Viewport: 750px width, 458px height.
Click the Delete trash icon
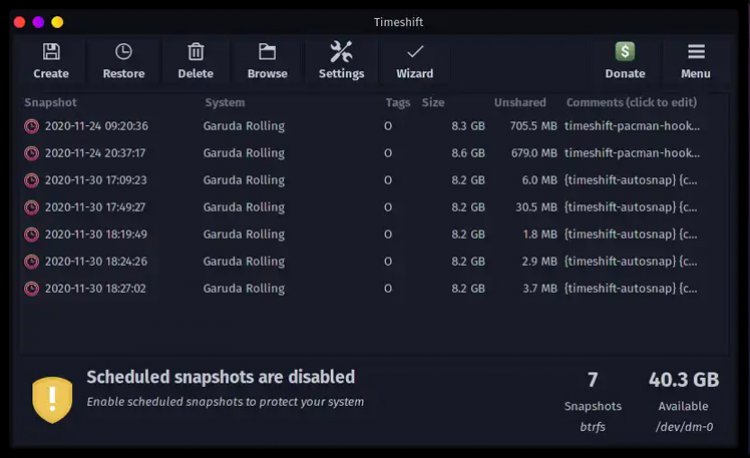[196, 52]
